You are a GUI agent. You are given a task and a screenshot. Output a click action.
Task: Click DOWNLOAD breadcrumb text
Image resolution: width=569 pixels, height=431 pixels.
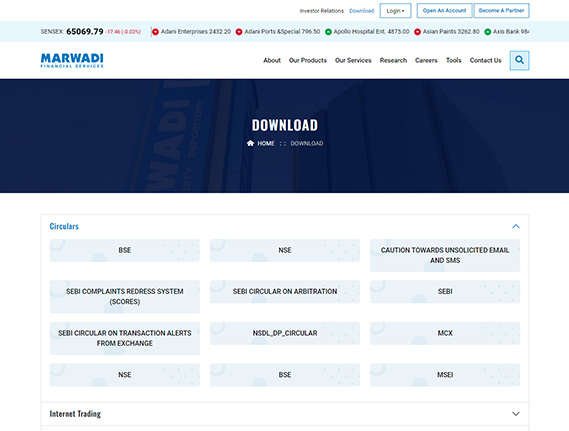[x=307, y=143]
